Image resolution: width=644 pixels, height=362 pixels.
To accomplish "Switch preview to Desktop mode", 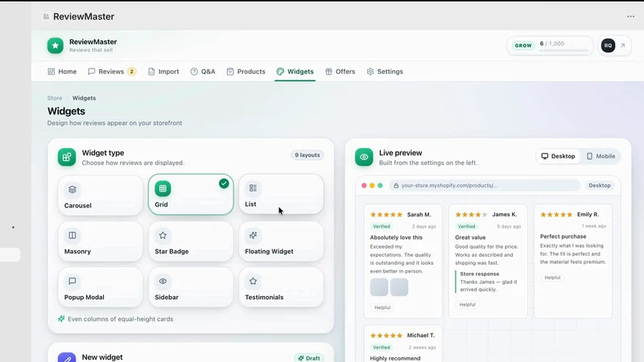I will [558, 156].
